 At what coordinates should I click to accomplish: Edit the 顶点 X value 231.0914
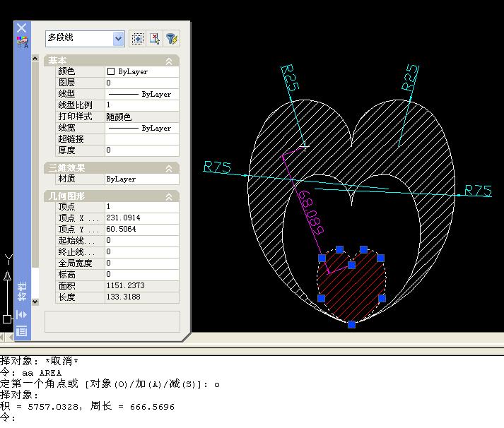pyautogui.click(x=142, y=218)
